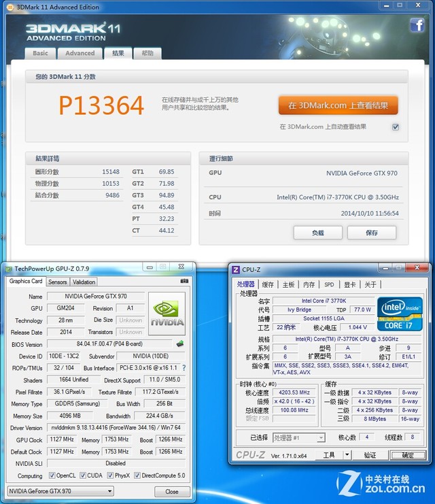Click the 3DMark 11 title bar icon
The image size is (435, 504).
pyautogui.click(x=10, y=7)
